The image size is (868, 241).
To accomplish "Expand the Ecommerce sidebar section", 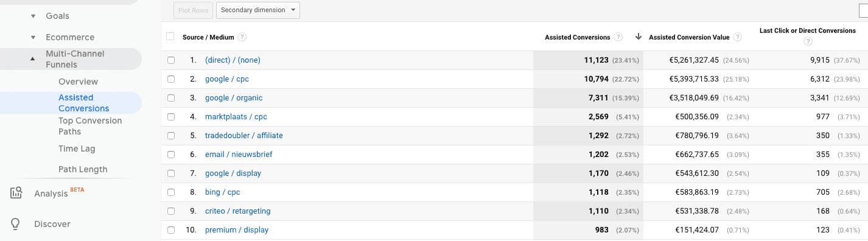I will tap(33, 37).
